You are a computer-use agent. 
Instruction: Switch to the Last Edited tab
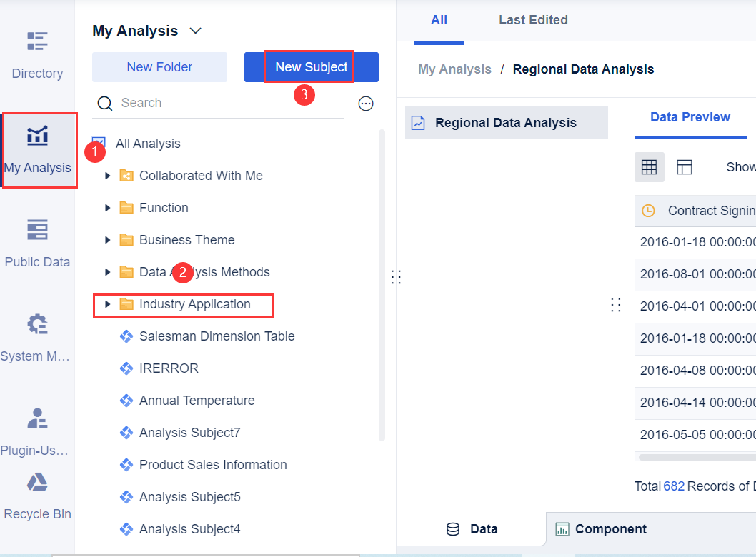point(533,20)
